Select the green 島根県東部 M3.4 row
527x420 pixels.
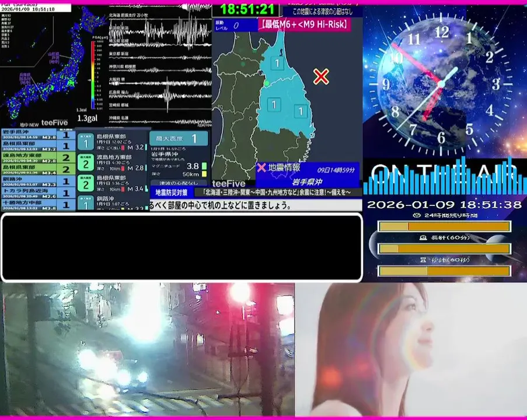click(x=38, y=169)
